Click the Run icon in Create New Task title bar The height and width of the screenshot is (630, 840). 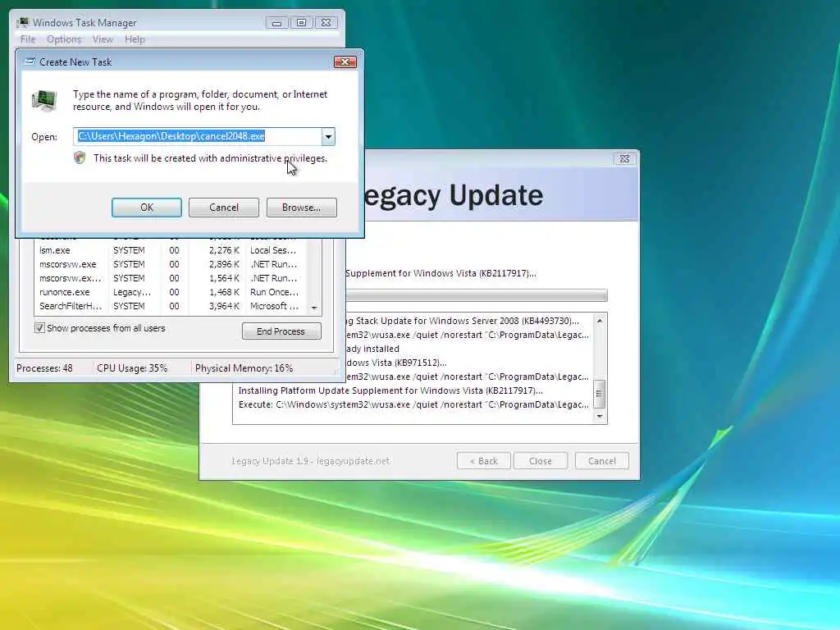(x=30, y=62)
